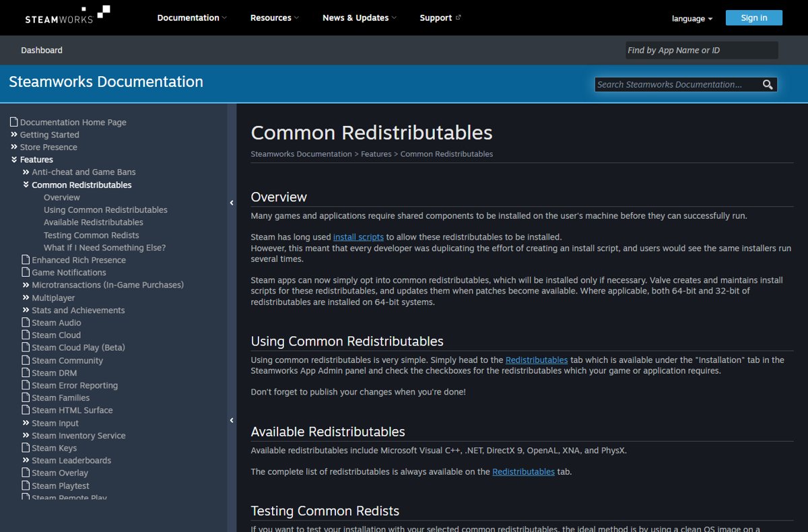Open the language dropdown

tap(692, 19)
